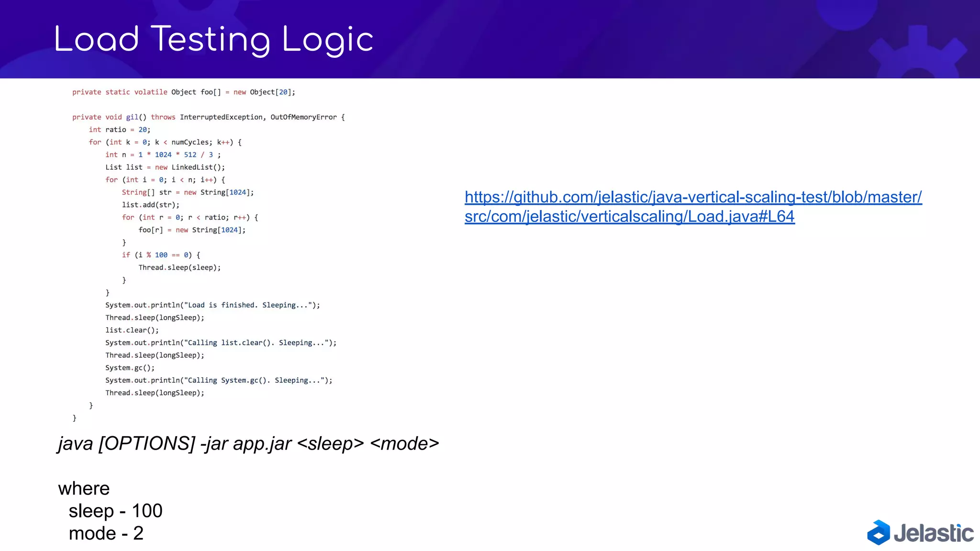Viewport: 980px width, 551px height.
Task: Click the Jelastic logo icon
Action: pyautogui.click(x=879, y=532)
